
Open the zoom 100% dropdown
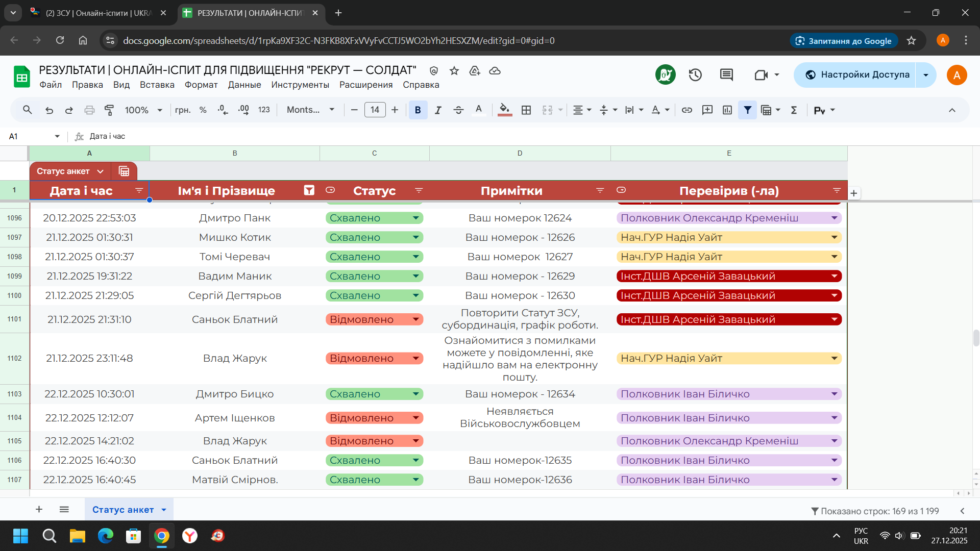[143, 110]
